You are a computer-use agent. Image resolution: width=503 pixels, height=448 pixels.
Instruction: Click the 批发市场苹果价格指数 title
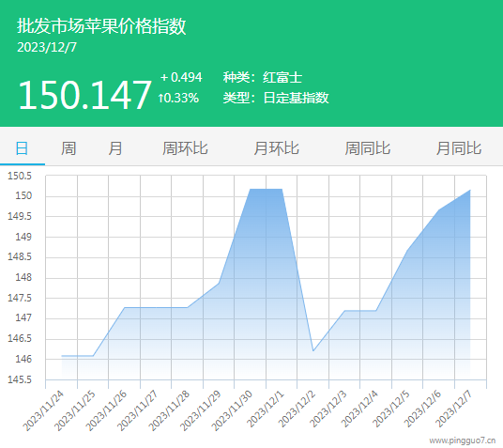[x=101, y=26]
